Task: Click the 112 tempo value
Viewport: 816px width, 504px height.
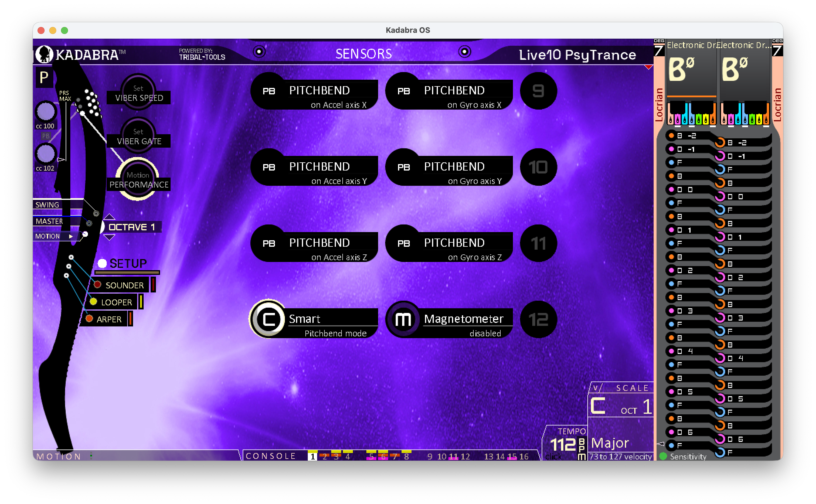Action: click(x=563, y=445)
